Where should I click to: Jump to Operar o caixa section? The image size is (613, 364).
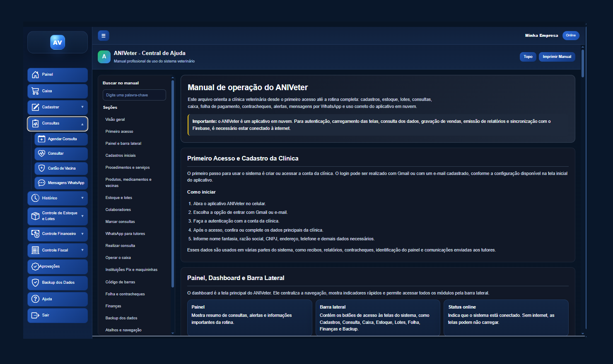[118, 258]
